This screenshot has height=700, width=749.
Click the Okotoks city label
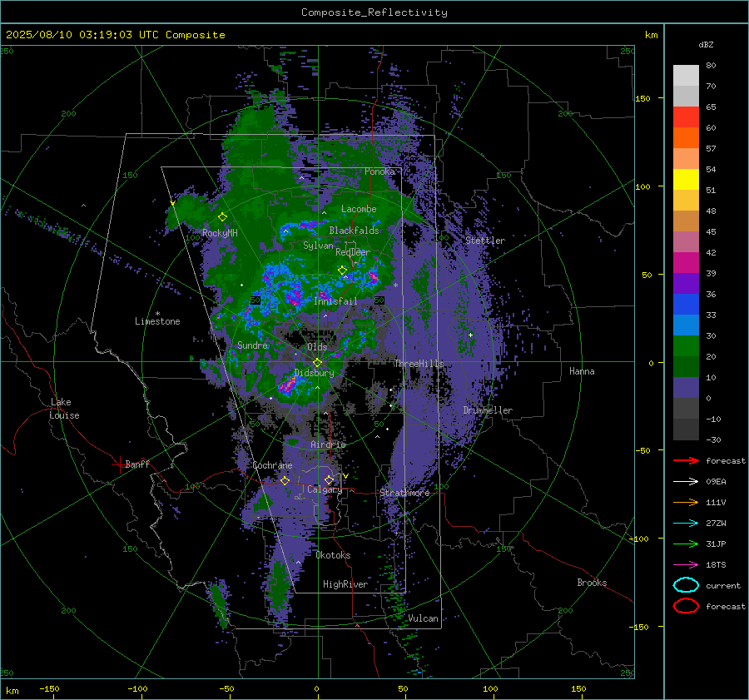(x=333, y=555)
